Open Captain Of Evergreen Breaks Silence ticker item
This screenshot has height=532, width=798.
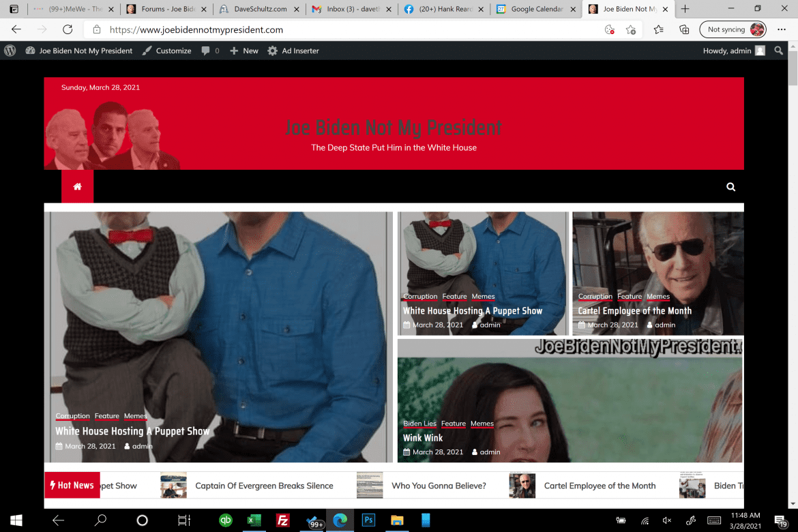point(264,486)
